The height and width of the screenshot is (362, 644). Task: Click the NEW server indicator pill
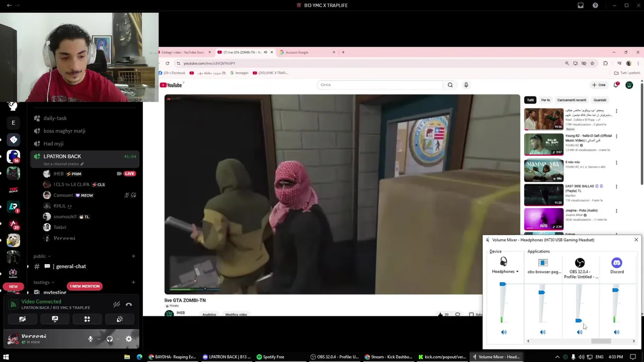point(13,287)
